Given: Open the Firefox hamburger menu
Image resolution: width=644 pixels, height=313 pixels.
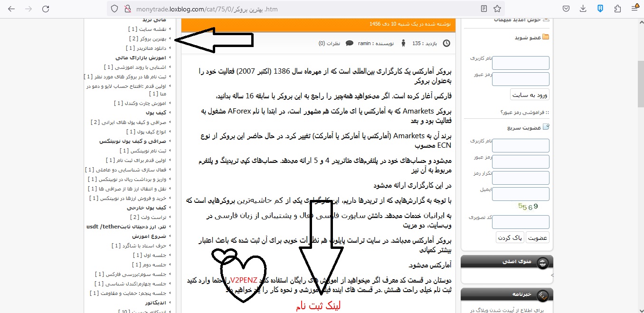Looking at the screenshot, I should [635, 9].
